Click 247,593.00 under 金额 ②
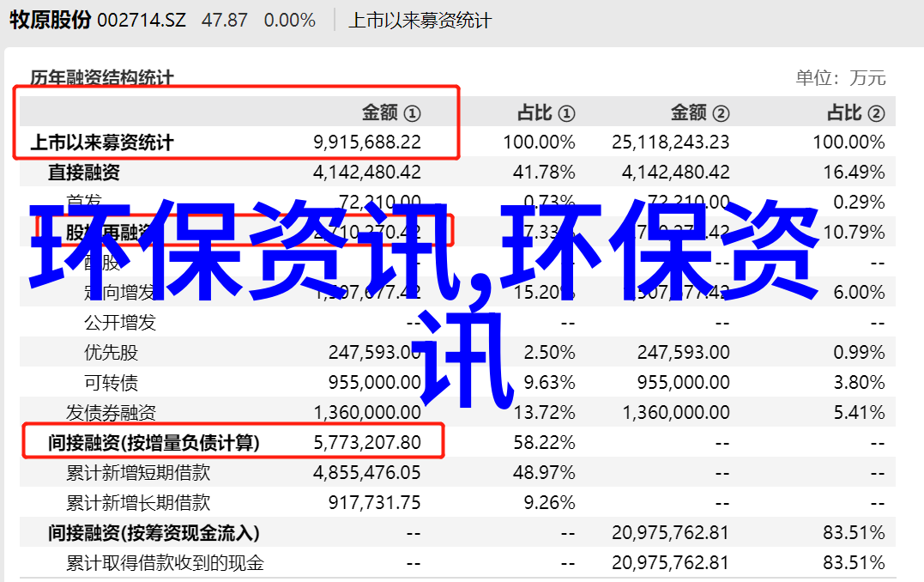924x582 pixels. click(684, 353)
